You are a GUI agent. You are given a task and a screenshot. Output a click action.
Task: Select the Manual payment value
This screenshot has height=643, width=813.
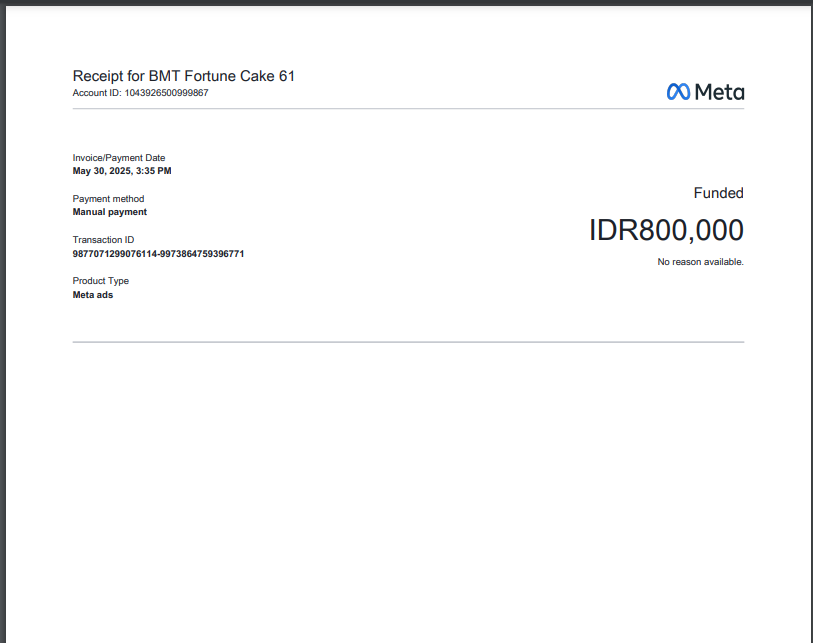pos(110,212)
